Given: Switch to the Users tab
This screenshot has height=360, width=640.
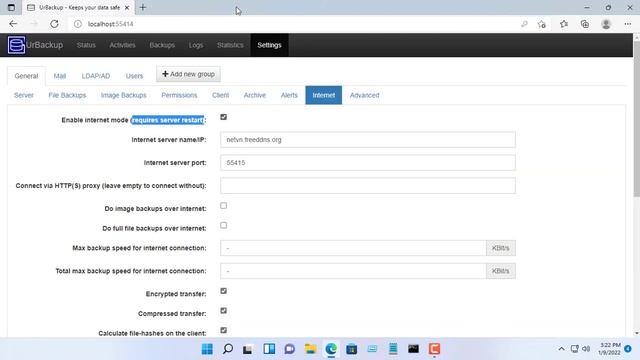Looking at the screenshot, I should 134,76.
